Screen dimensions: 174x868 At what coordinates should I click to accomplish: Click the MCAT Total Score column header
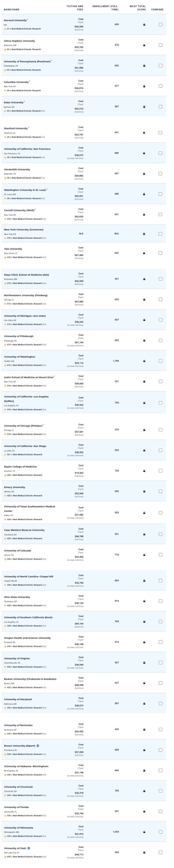pos(138,8)
